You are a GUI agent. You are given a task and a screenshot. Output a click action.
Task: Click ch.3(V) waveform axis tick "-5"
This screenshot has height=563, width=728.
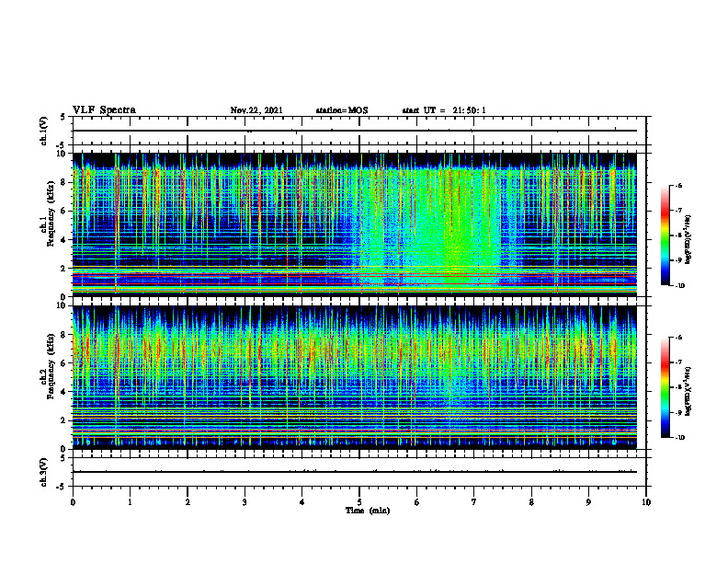coord(62,487)
